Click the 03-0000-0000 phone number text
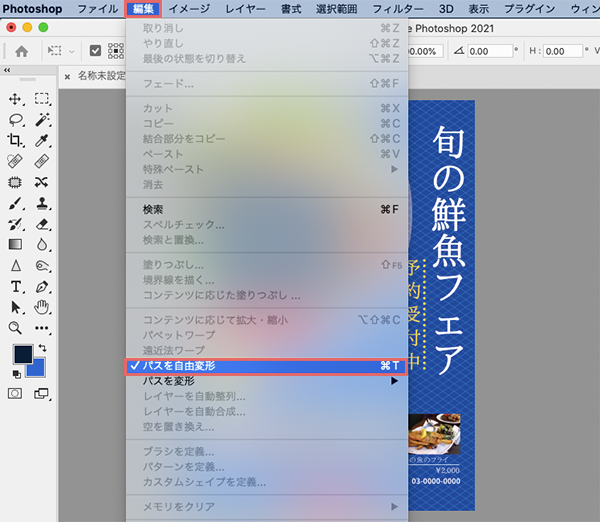 coord(436,481)
